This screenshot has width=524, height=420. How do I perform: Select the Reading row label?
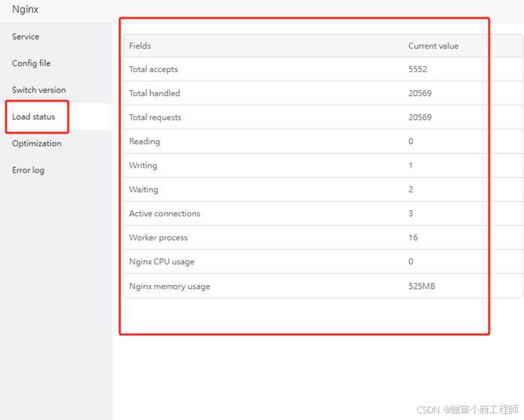tap(144, 142)
